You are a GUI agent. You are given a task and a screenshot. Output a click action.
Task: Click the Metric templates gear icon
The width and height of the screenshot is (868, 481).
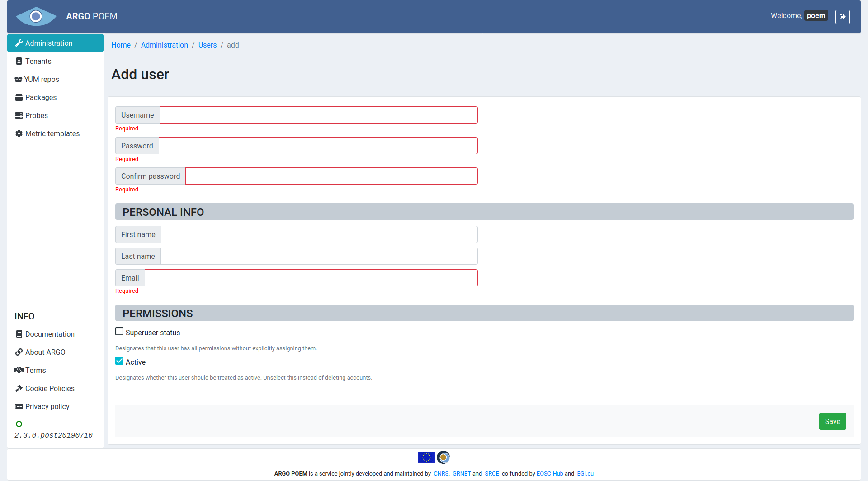tap(19, 133)
